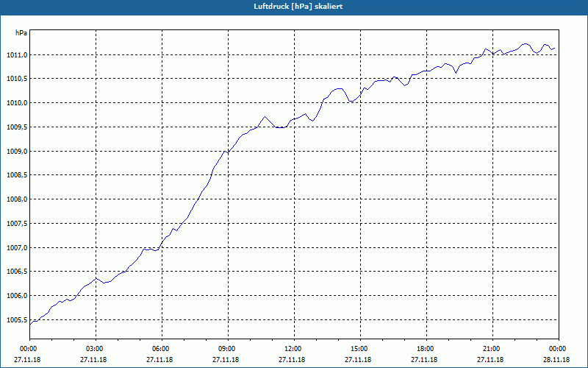The image size is (588, 368).
Task: Click the 1009,0 y-axis value
Action: point(17,152)
